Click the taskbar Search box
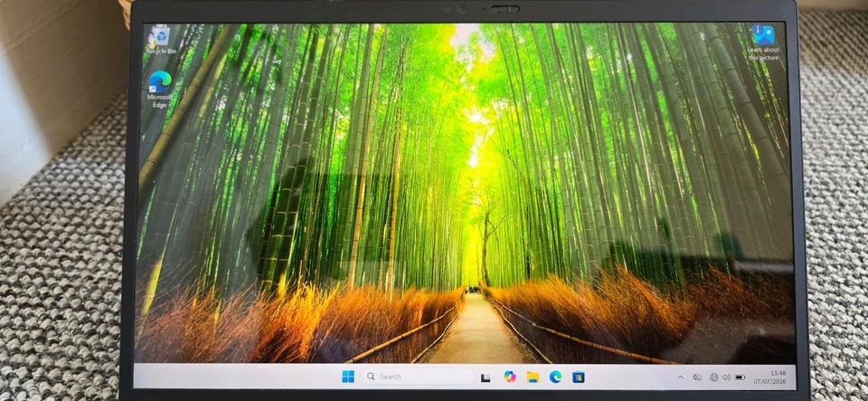The height and width of the screenshot is (401, 868). click(x=418, y=377)
